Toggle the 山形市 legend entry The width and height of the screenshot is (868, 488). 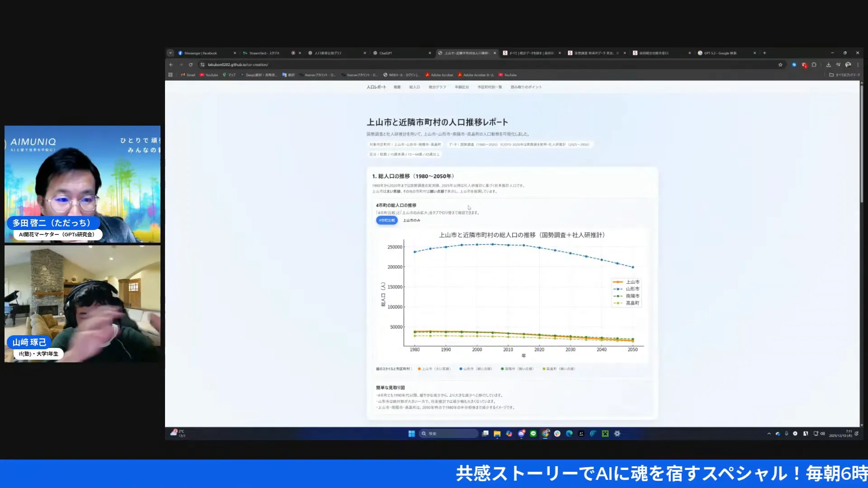pos(632,289)
